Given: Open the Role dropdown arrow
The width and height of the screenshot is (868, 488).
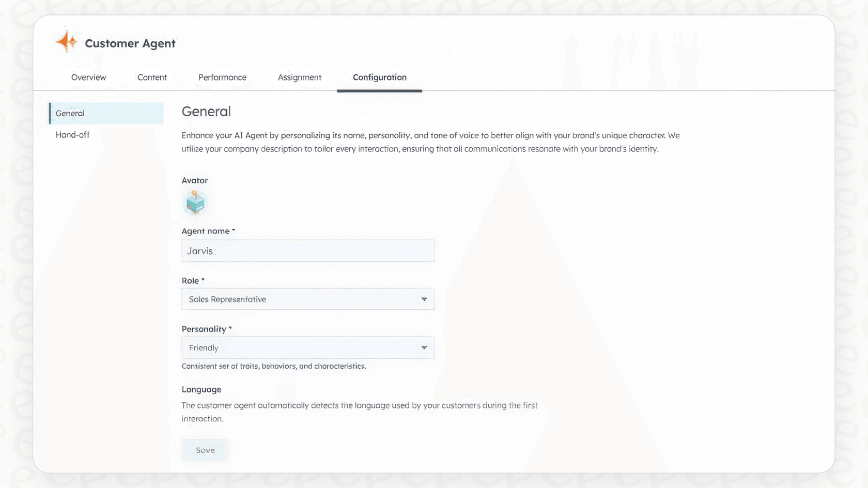Looking at the screenshot, I should click(x=424, y=299).
